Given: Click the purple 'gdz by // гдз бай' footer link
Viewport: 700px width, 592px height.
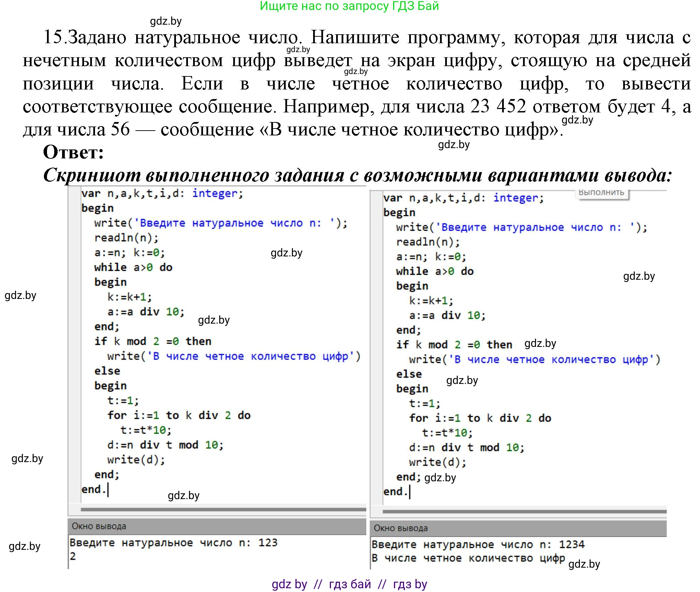Looking at the screenshot, I should (x=349, y=584).
